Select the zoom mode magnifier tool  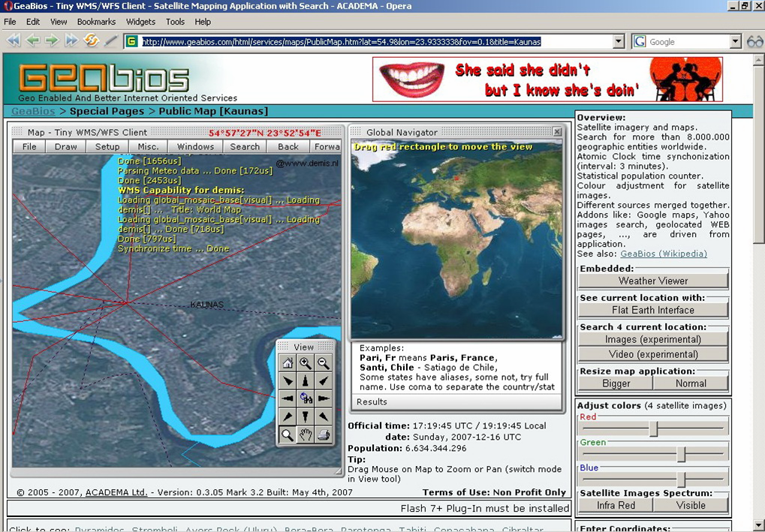(x=288, y=434)
